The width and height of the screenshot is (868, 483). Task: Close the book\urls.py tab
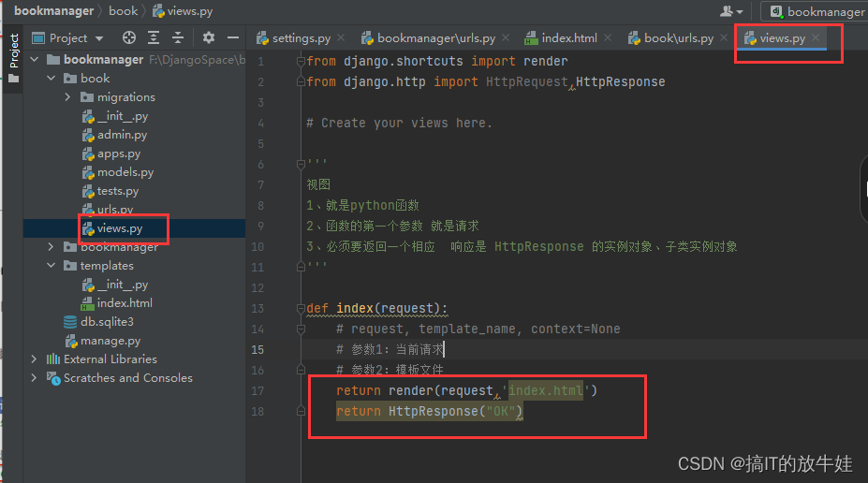pyautogui.click(x=724, y=37)
